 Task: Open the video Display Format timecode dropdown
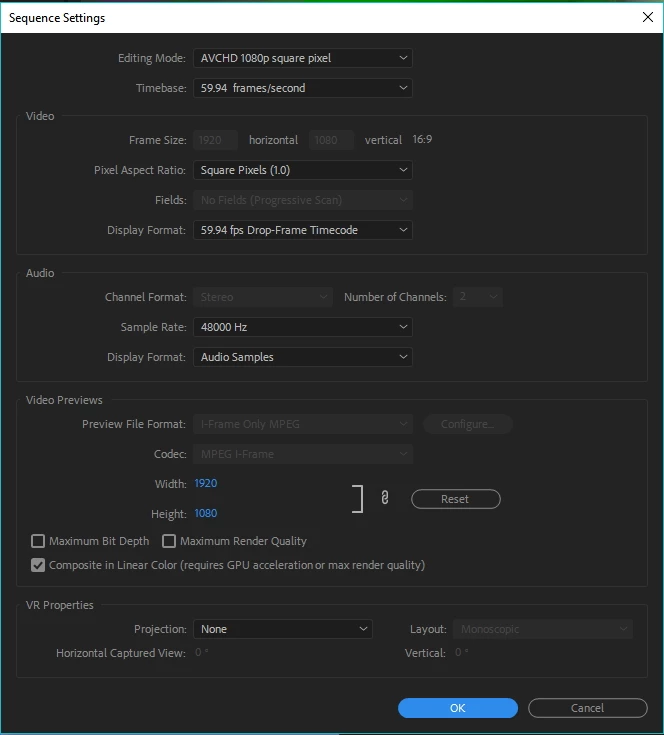click(x=303, y=230)
